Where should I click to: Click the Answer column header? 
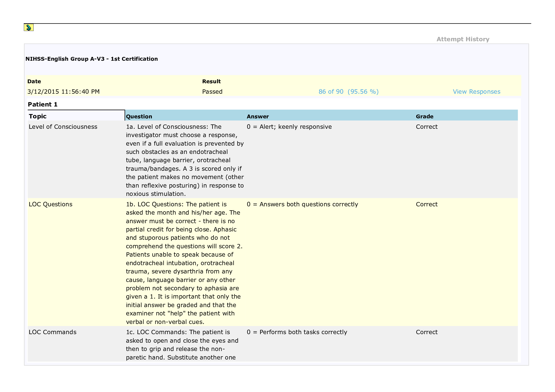(x=257, y=116)
